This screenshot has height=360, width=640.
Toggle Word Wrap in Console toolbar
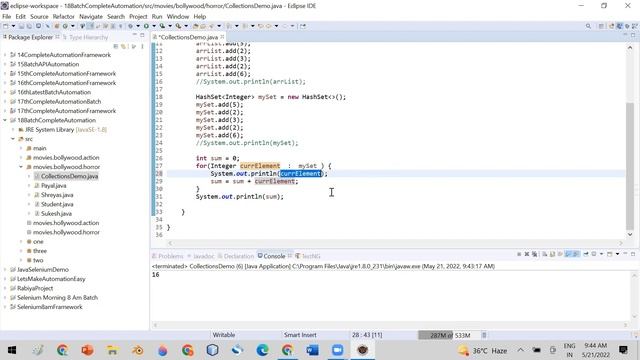[560, 254]
